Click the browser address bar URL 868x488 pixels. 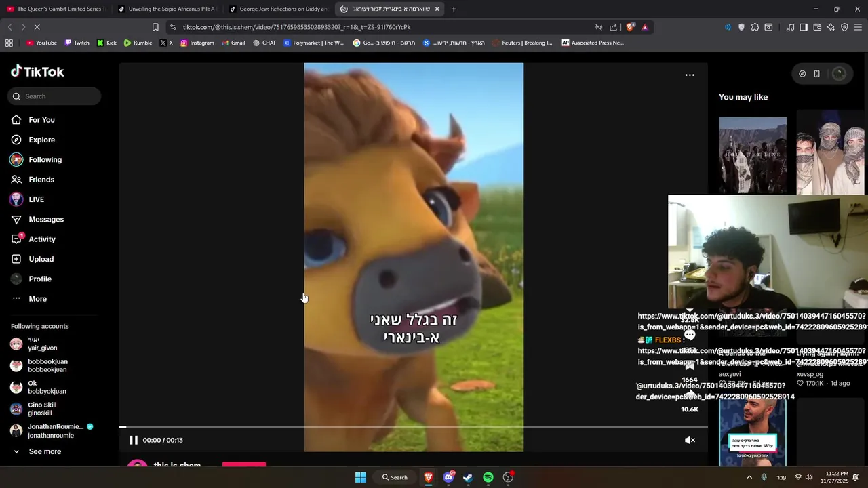pyautogui.click(x=296, y=27)
